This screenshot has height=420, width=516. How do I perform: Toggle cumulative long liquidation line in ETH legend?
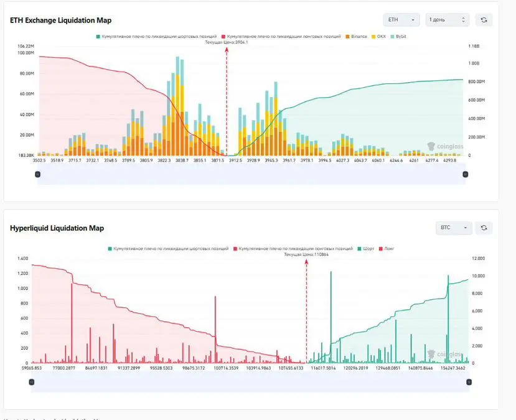pyautogui.click(x=281, y=37)
